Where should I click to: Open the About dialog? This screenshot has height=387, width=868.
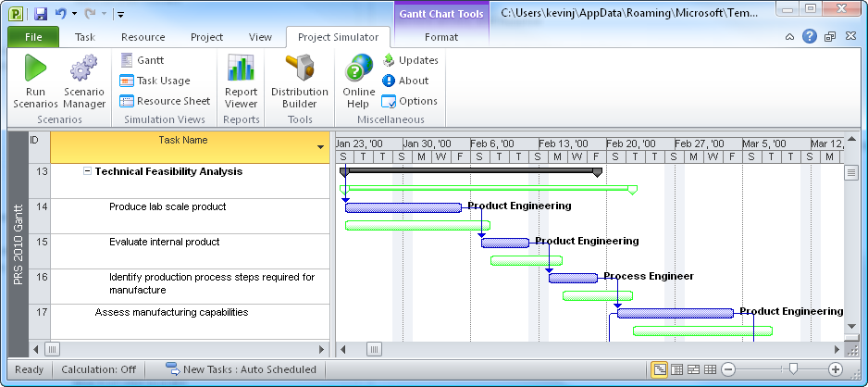coord(405,81)
